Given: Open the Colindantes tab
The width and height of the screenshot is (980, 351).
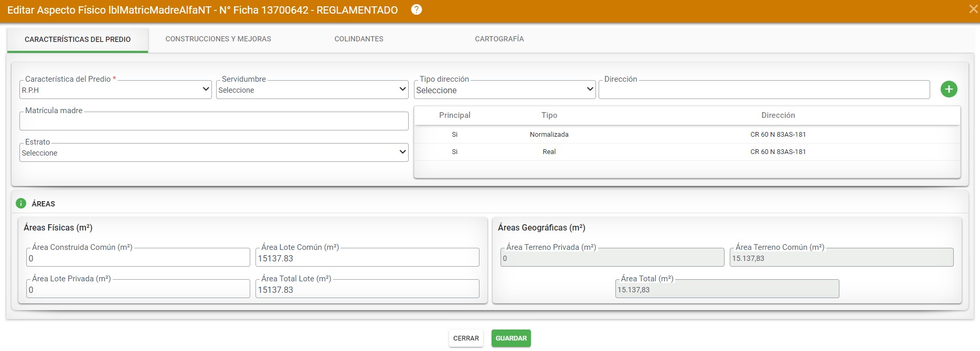Looking at the screenshot, I should pos(359,39).
